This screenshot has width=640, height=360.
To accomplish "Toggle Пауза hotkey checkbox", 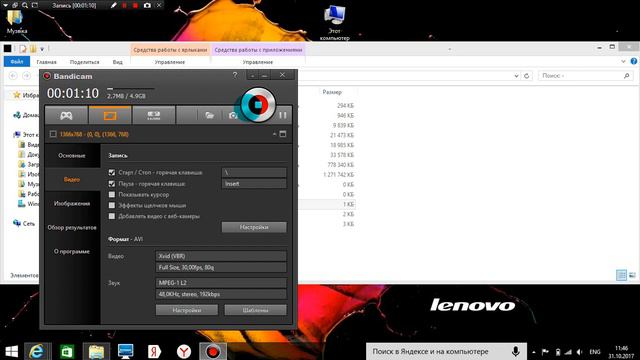I will [112, 184].
